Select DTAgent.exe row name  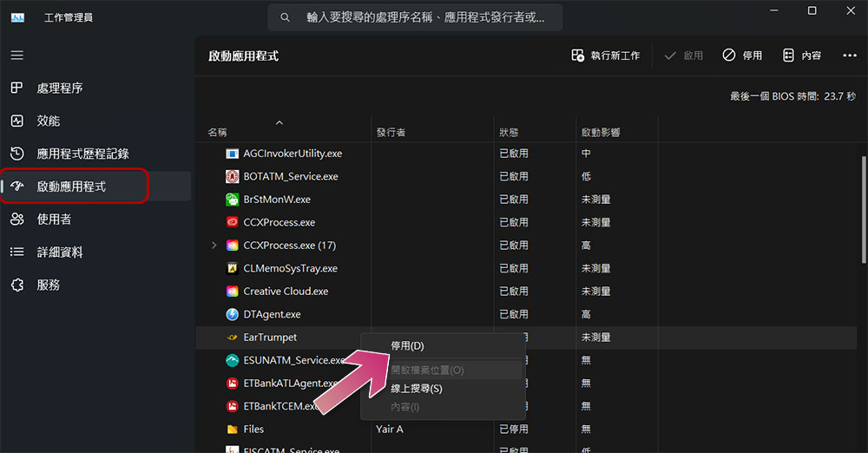(273, 314)
